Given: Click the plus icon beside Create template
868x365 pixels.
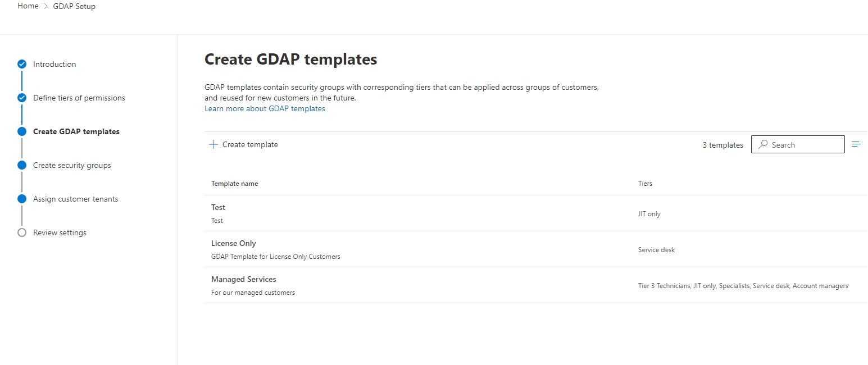Looking at the screenshot, I should (x=213, y=144).
